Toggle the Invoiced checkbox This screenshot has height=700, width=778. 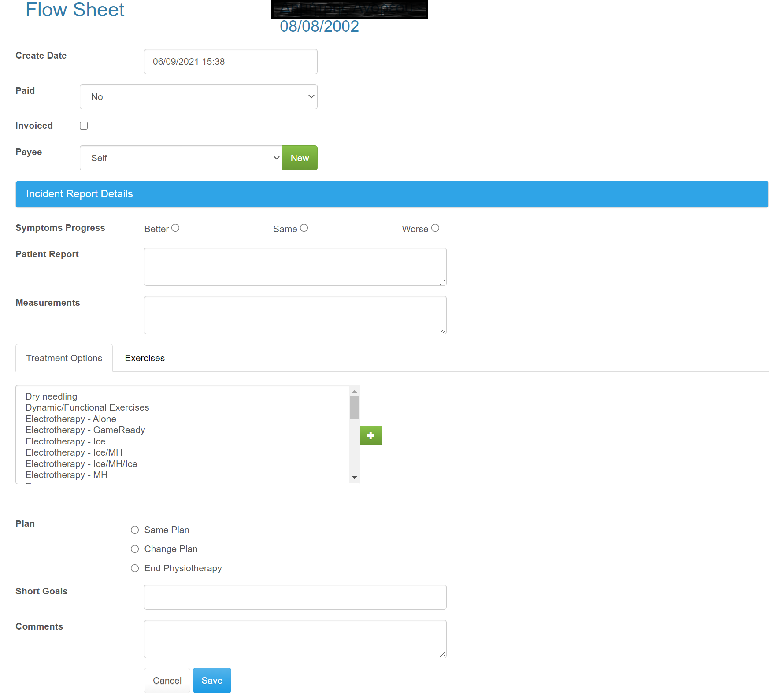(83, 126)
